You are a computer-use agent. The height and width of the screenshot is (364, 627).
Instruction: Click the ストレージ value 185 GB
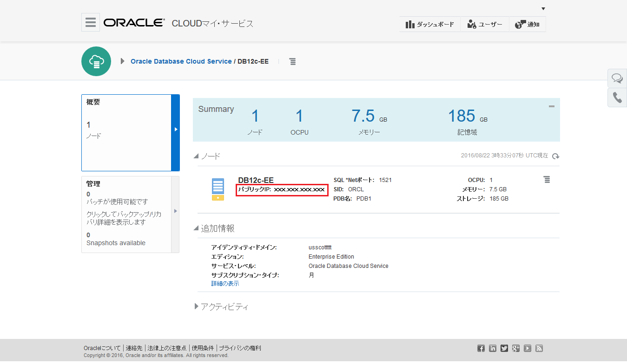click(x=499, y=199)
